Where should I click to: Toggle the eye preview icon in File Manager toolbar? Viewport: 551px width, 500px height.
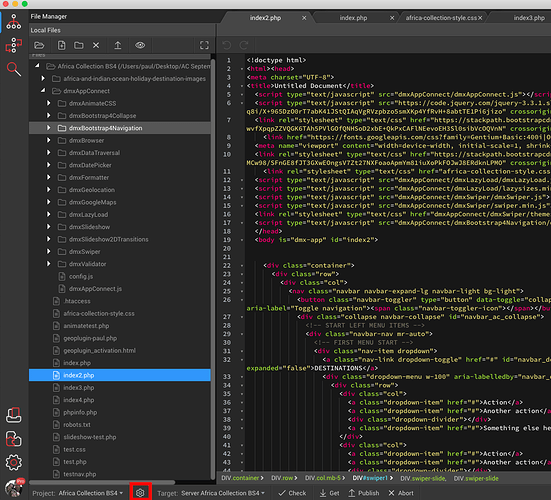140,45
